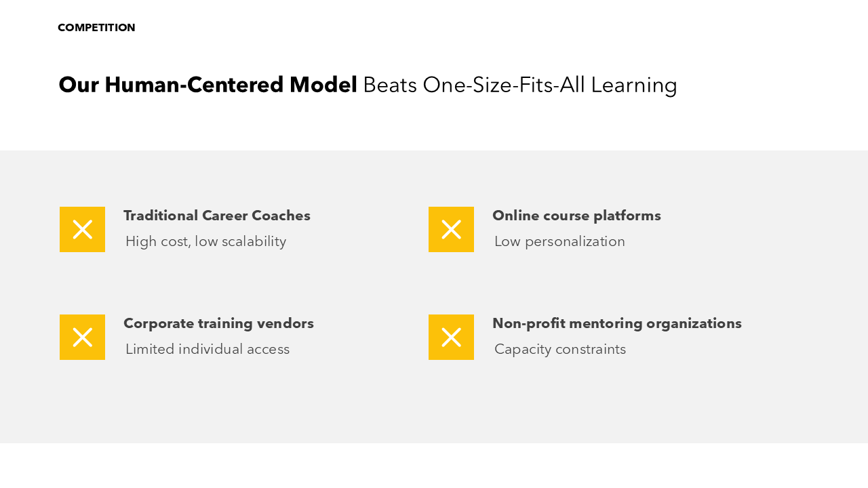
Task: Select the 'Low personalization' description text
Action: [559, 241]
